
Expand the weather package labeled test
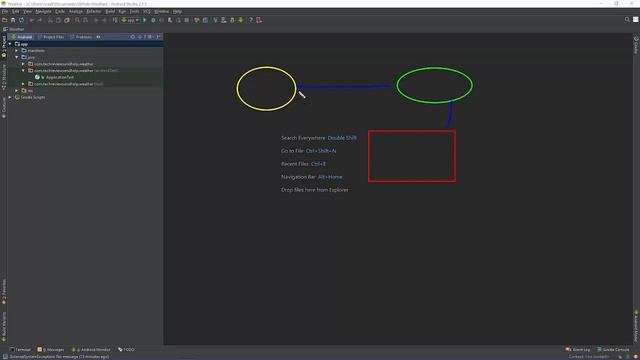pyautogui.click(x=23, y=84)
